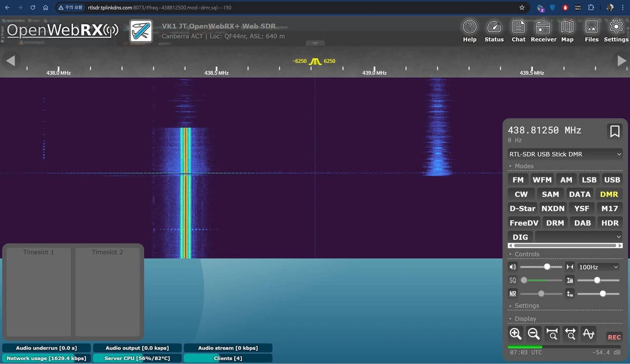Click the Help button

469,30
